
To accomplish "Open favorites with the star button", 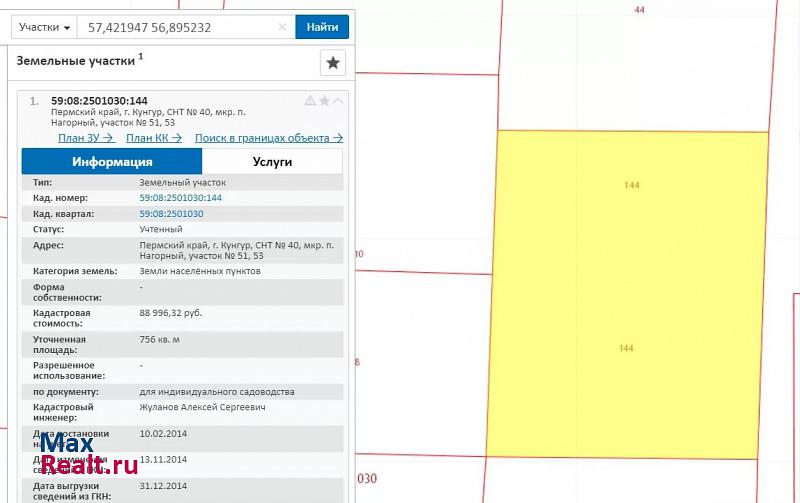I will pos(333,63).
